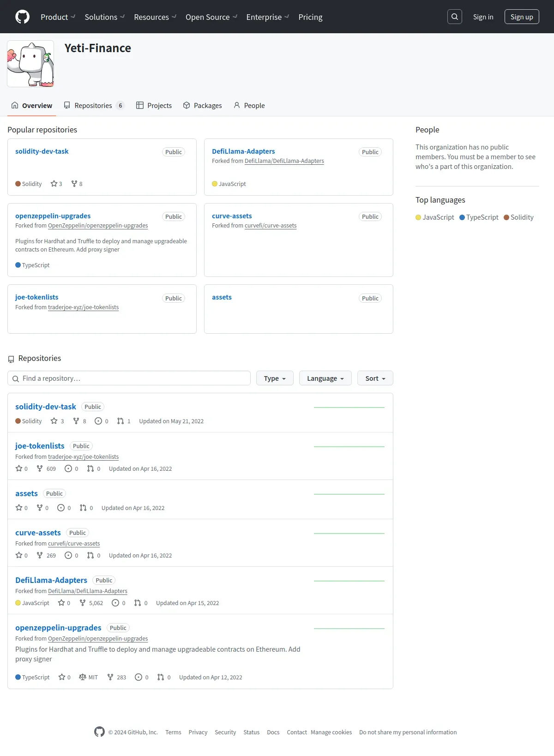Open the assets repository in list
Screen dimensions: 554x756
point(26,493)
